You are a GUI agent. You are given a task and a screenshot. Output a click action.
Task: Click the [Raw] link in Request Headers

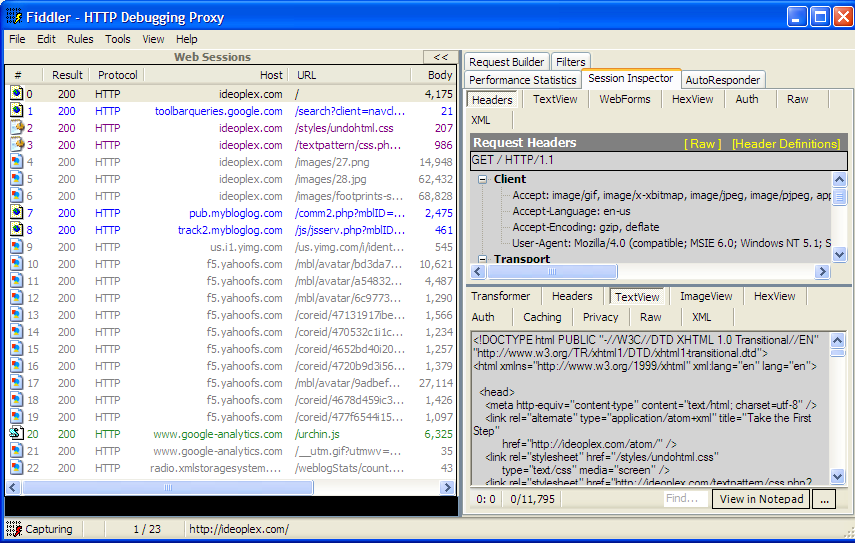pos(703,144)
